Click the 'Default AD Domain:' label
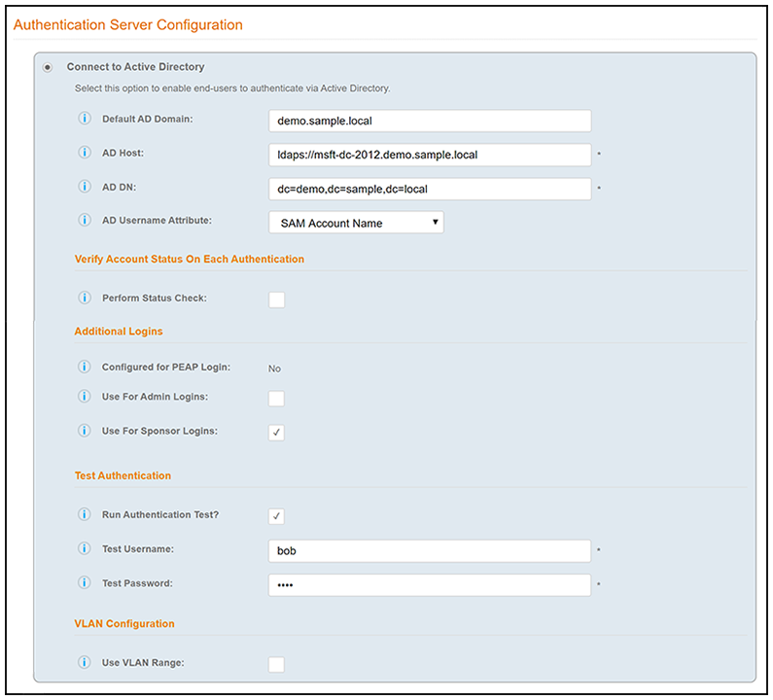The height and width of the screenshot is (700, 773). point(148,119)
